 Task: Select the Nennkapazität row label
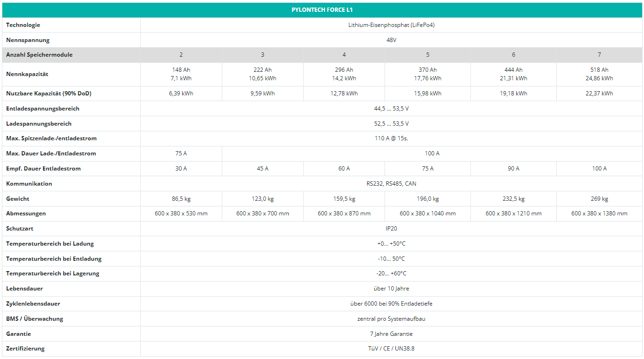27,74
